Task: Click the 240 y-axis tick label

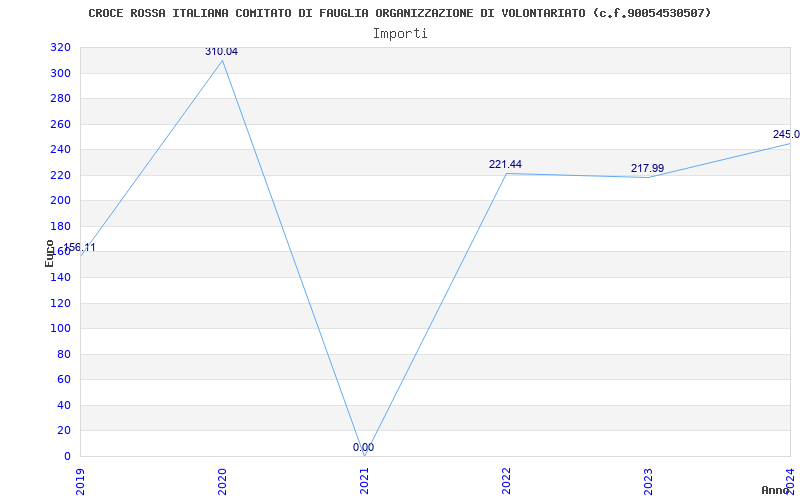Action: point(60,150)
